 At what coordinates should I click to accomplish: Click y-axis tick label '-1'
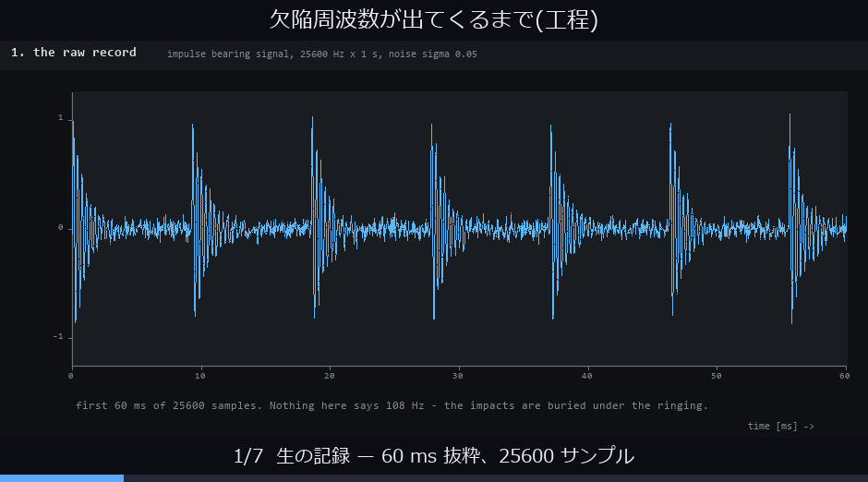pyautogui.click(x=58, y=337)
